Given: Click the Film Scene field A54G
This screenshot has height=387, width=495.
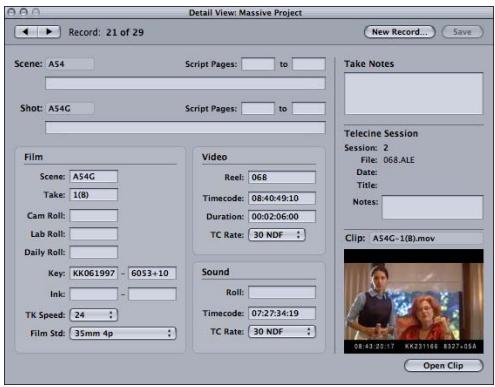Looking at the screenshot, I should pyautogui.click(x=94, y=177).
